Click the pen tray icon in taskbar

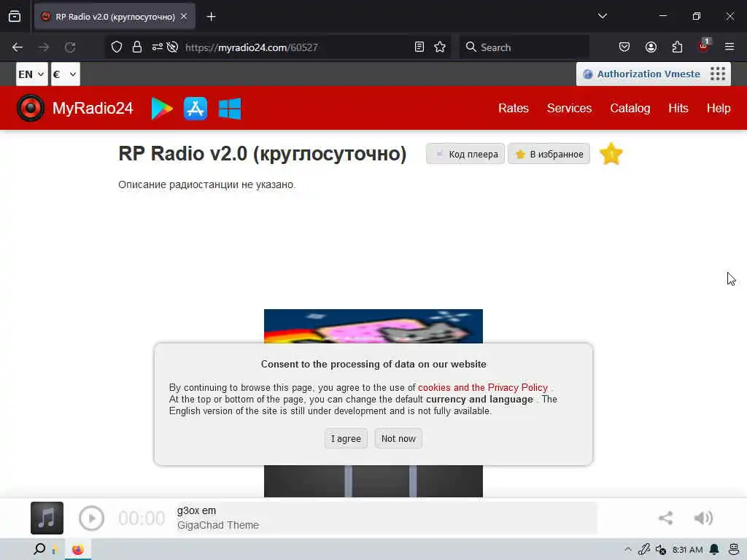click(x=644, y=550)
